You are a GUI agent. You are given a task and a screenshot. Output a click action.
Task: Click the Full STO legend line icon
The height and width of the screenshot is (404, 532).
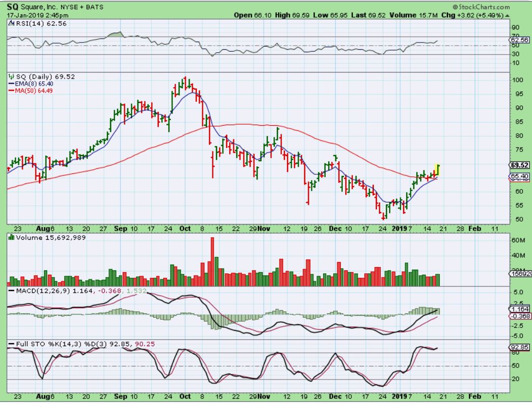point(11,344)
